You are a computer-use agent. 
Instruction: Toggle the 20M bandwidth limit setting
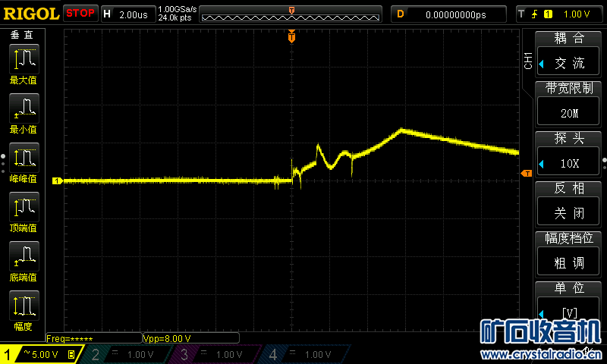click(568, 112)
